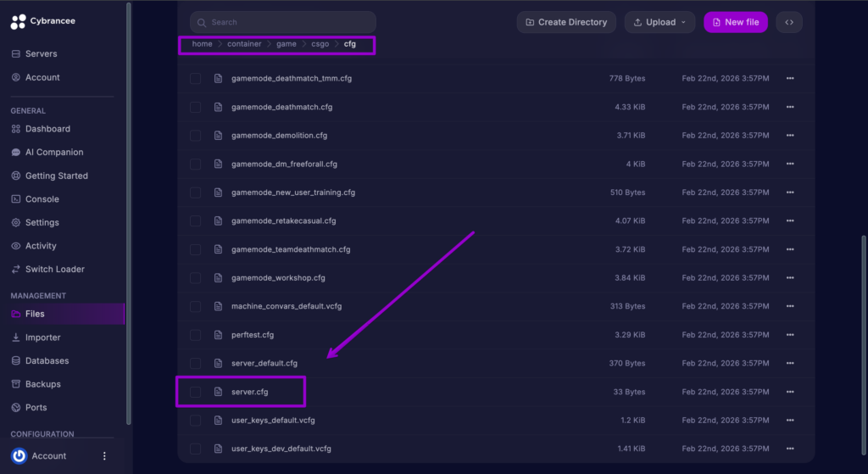
Task: Click the code brackets icon button
Action: (x=790, y=22)
